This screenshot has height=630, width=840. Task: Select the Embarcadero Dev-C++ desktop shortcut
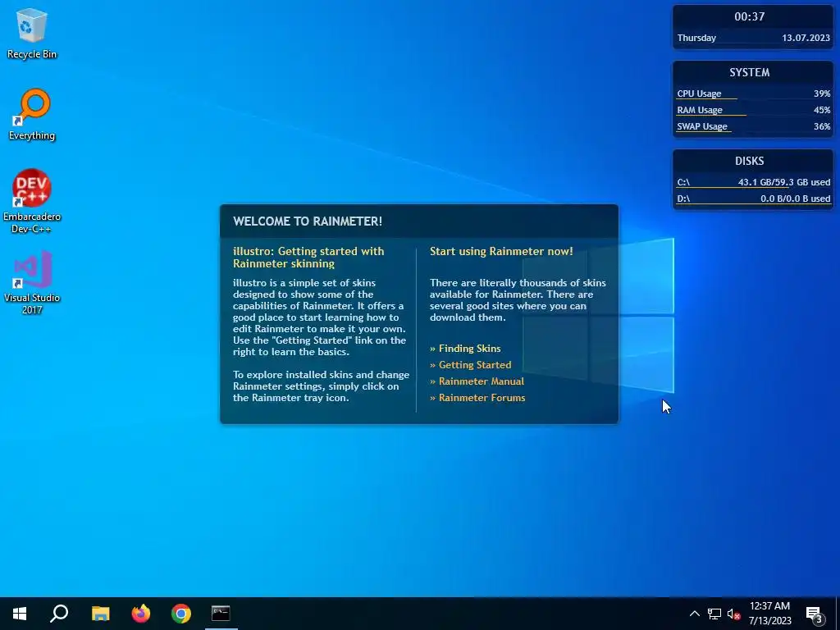pyautogui.click(x=32, y=201)
